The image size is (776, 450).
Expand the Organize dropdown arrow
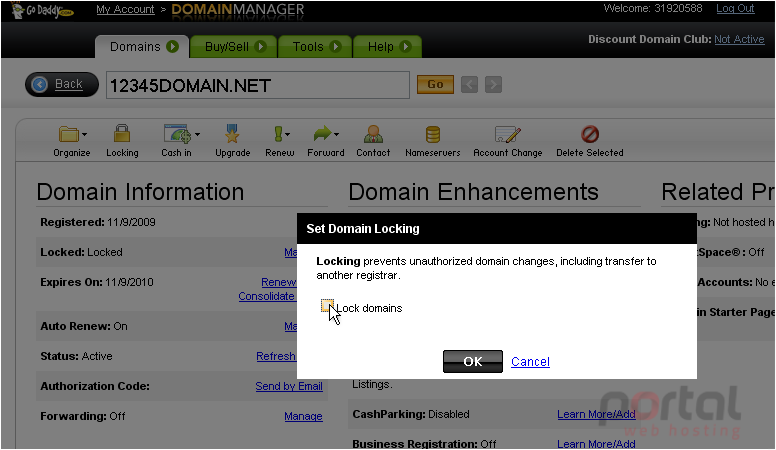click(x=85, y=135)
